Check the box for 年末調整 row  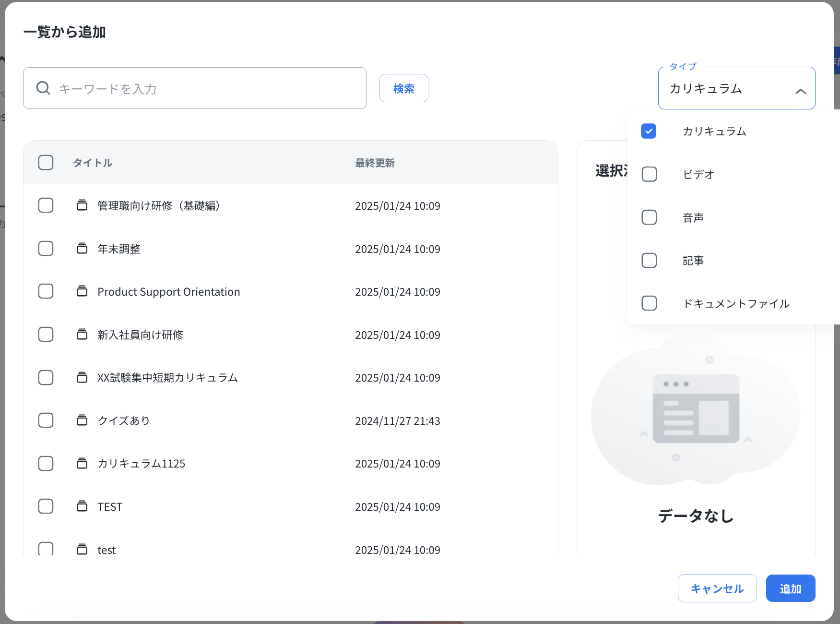click(x=46, y=249)
